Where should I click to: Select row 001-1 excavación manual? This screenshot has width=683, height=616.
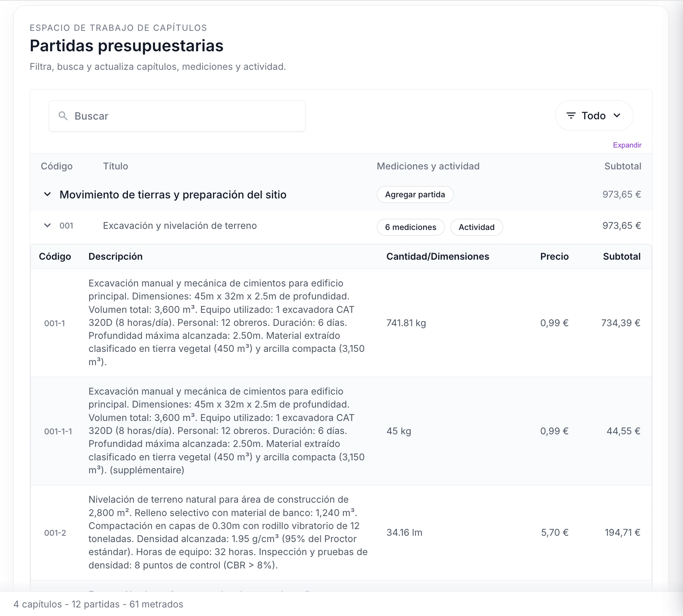point(227,323)
